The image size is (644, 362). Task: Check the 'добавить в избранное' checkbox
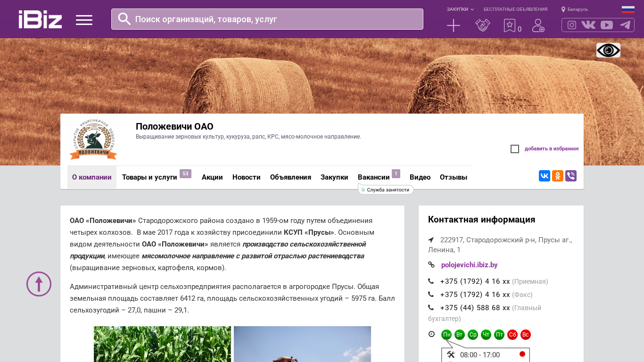click(x=515, y=149)
